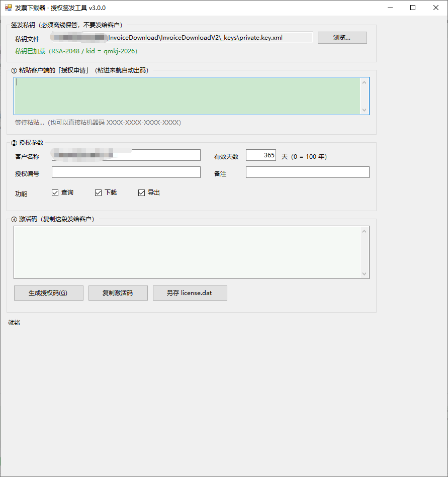Click the 浏览... browse button
The width and height of the screenshot is (448, 477).
pyautogui.click(x=342, y=38)
